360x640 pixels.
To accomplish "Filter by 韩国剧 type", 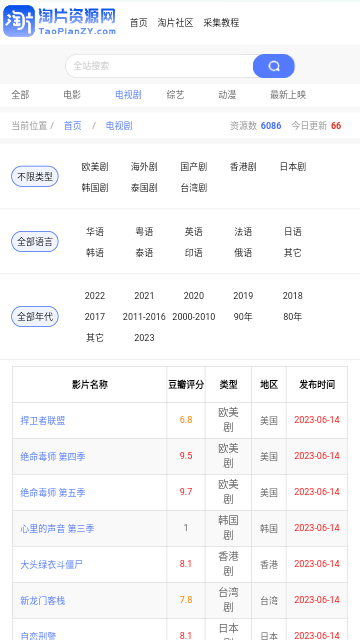I will click(95, 188).
